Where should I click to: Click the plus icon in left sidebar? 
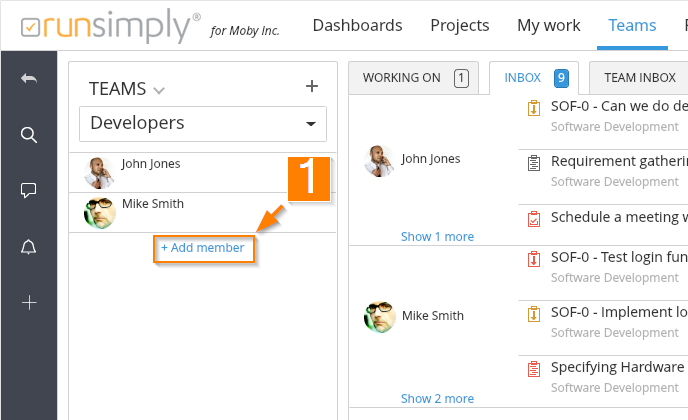click(x=29, y=302)
